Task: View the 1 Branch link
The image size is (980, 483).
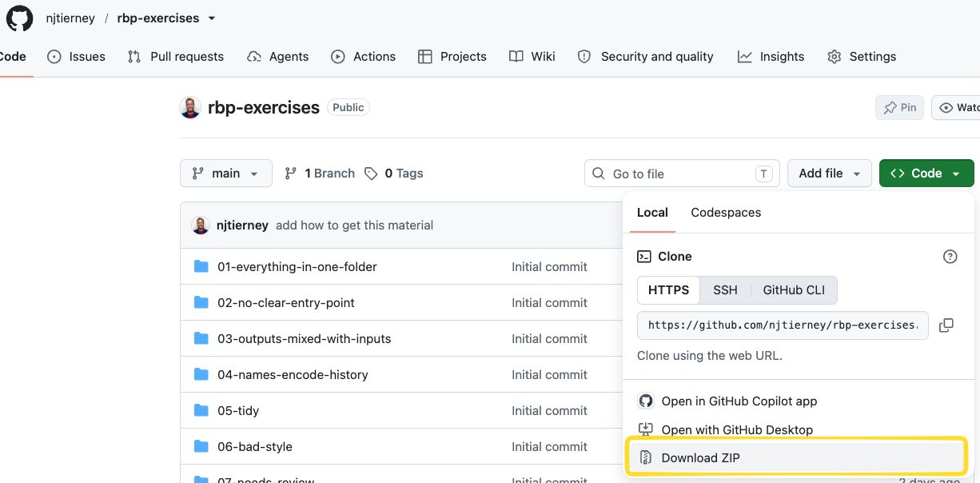Action: [319, 174]
